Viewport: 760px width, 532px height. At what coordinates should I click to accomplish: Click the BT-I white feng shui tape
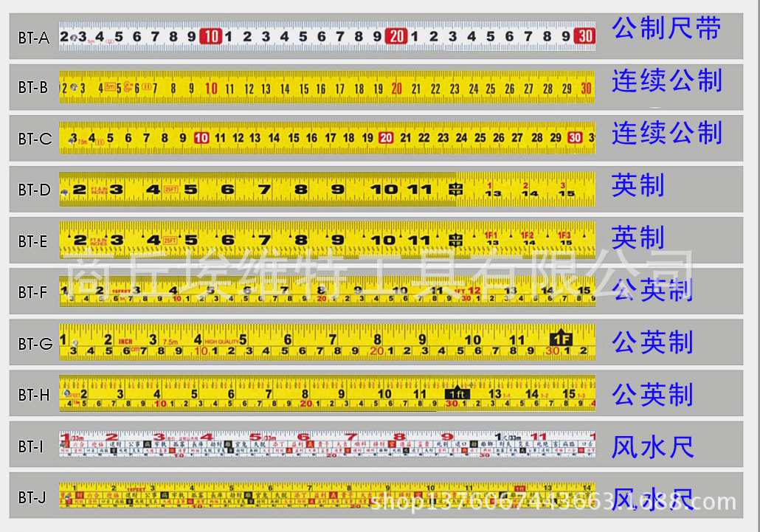[326, 444]
